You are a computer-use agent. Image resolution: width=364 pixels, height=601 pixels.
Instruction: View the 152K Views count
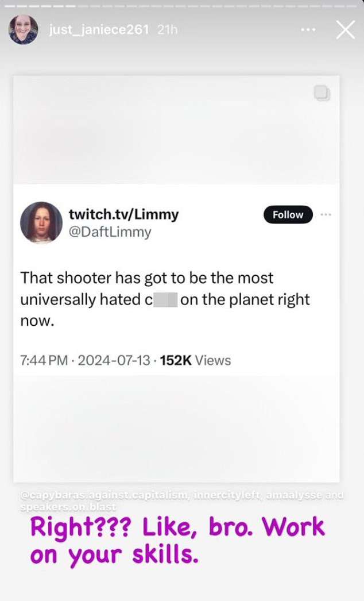(x=195, y=361)
